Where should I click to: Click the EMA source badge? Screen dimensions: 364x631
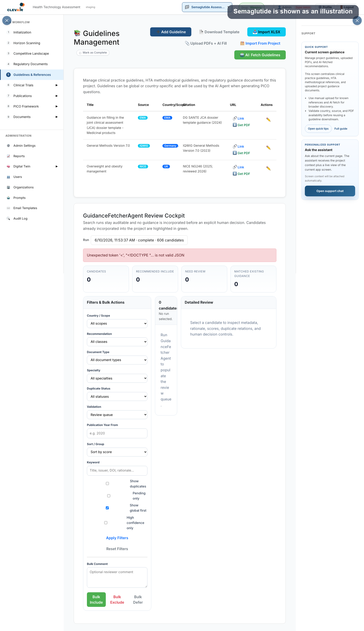[142, 118]
